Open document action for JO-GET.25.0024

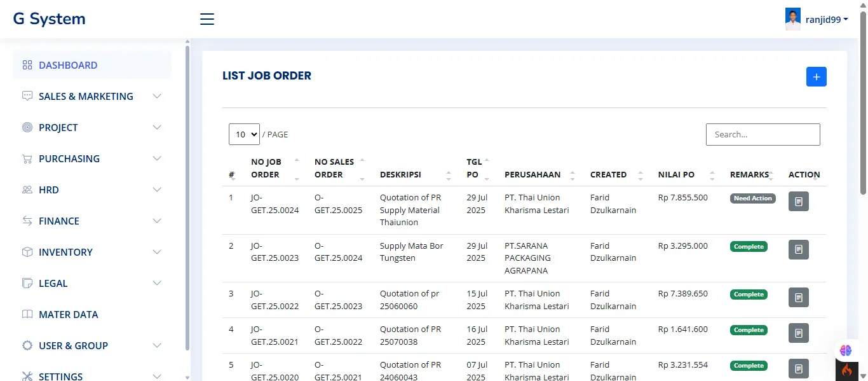point(798,202)
